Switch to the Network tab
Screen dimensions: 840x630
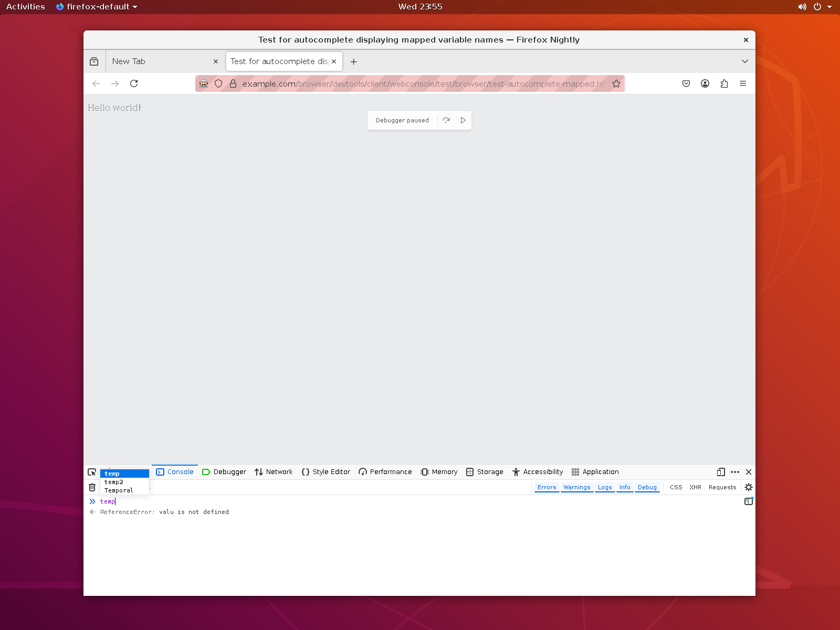[x=274, y=472]
